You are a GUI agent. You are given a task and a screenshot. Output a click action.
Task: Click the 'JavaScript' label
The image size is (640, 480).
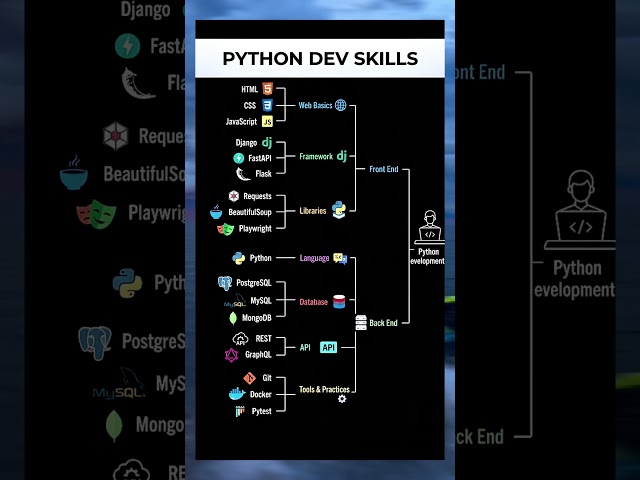tap(241, 122)
